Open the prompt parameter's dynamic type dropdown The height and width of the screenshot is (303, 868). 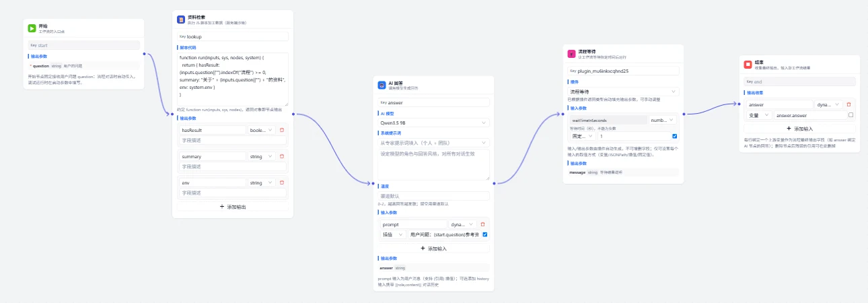[463, 224]
